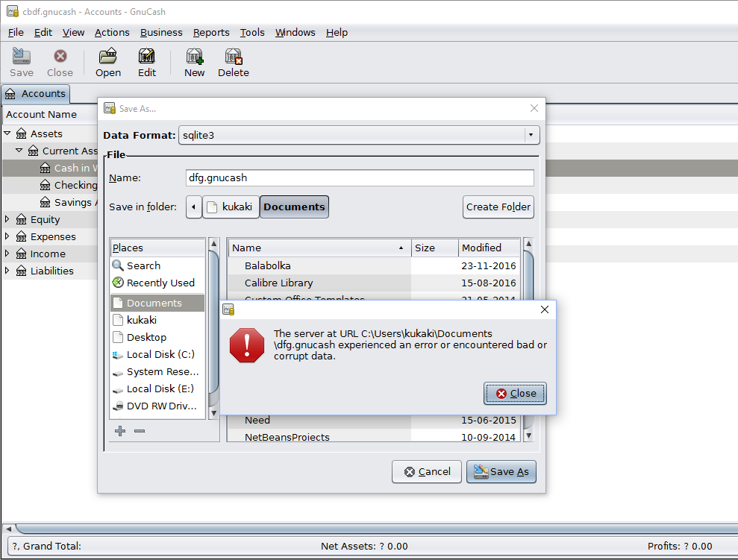Click the Search magnifier icon in Places
The width and height of the screenshot is (738, 560).
pos(118,265)
